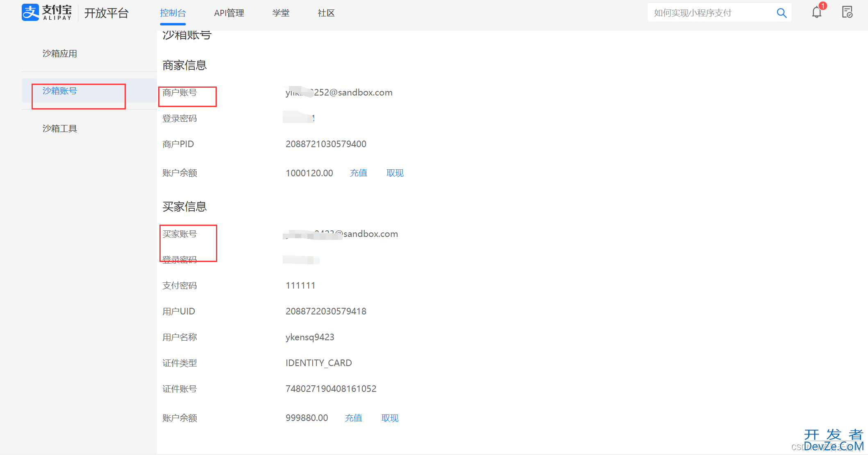
Task: Click merchant balance amount 1000120.00
Action: pyautogui.click(x=309, y=173)
